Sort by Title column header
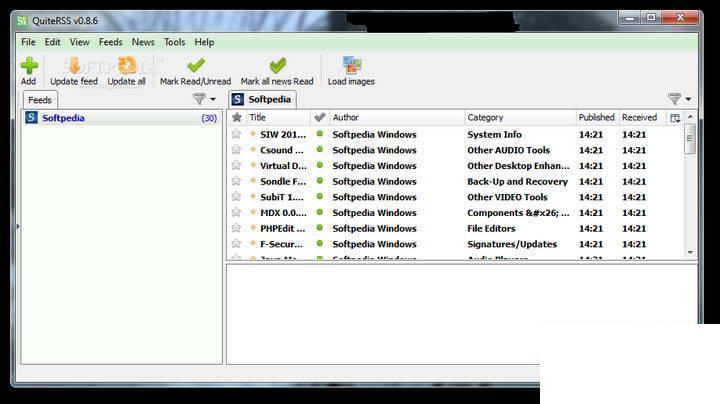Viewport: 720px width, 404px height. pyautogui.click(x=278, y=118)
